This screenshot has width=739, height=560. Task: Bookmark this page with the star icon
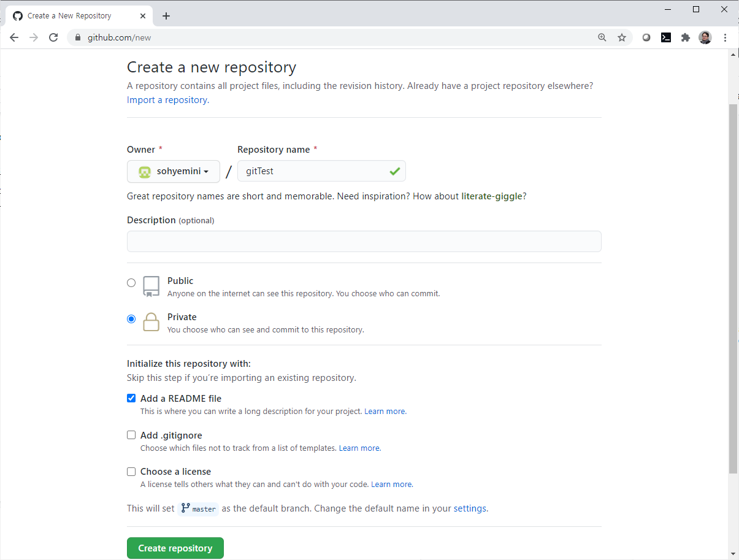point(622,37)
